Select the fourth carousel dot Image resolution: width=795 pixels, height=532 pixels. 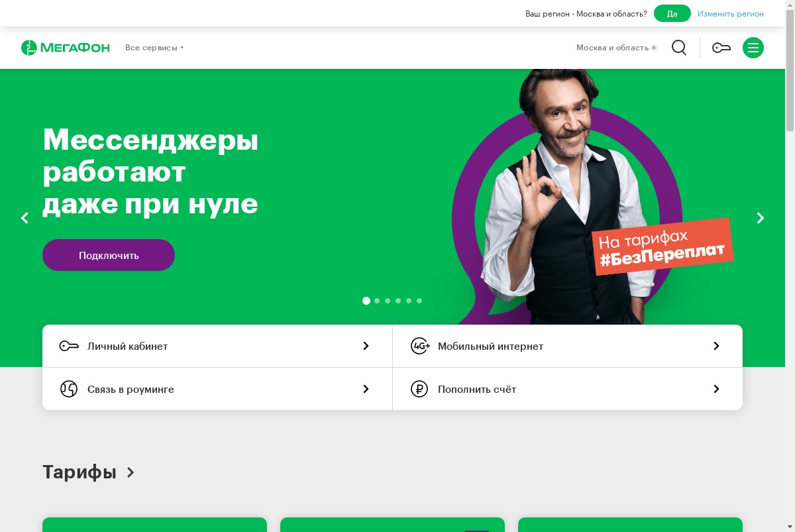click(x=398, y=301)
